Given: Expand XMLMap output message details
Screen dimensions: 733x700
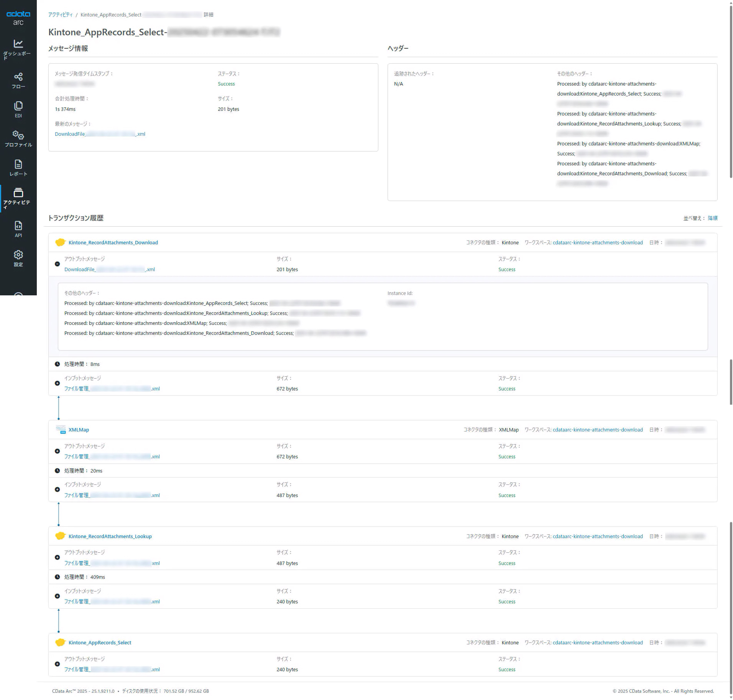Looking at the screenshot, I should click(x=57, y=451).
